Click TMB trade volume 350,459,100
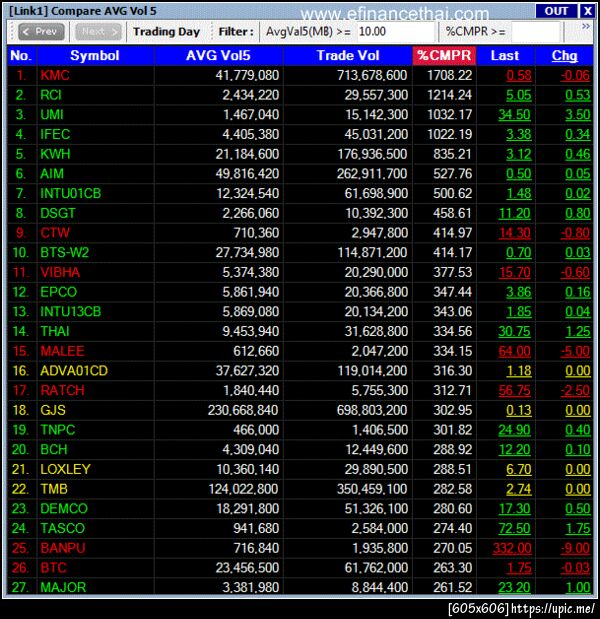 [372, 490]
